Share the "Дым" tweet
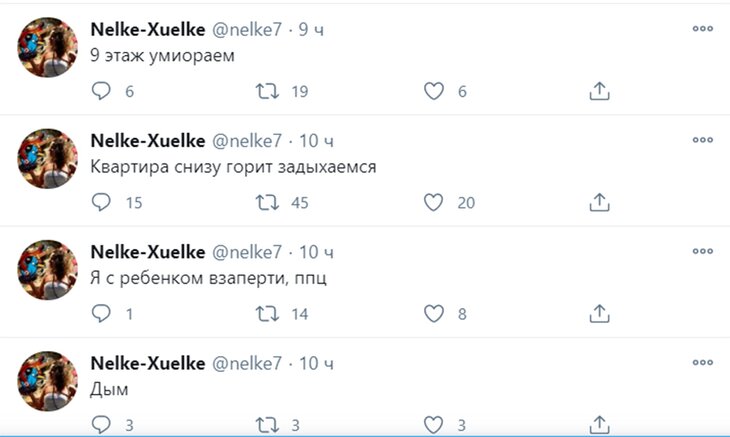The width and height of the screenshot is (730, 437). pos(599,424)
